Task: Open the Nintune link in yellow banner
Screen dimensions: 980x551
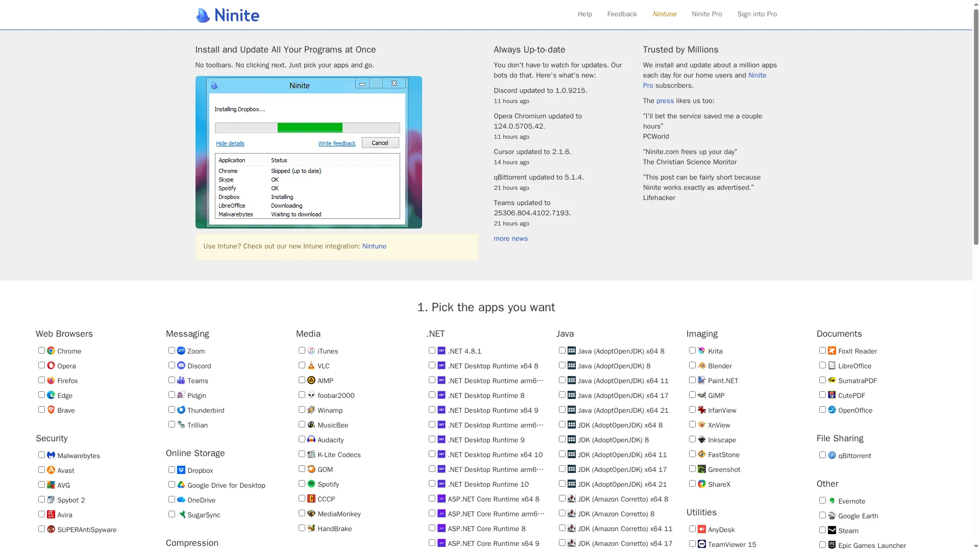Action: (x=374, y=246)
